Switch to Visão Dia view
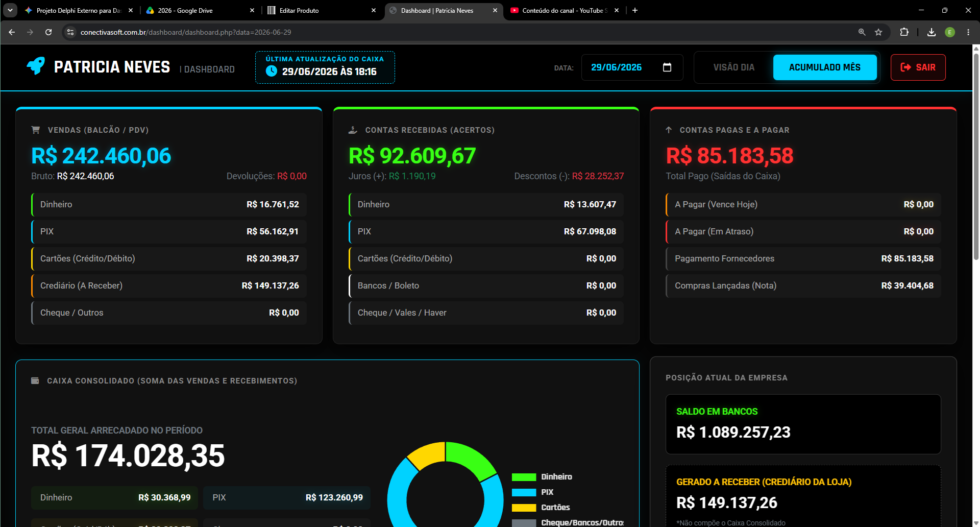Image resolution: width=980 pixels, height=527 pixels. coord(733,67)
